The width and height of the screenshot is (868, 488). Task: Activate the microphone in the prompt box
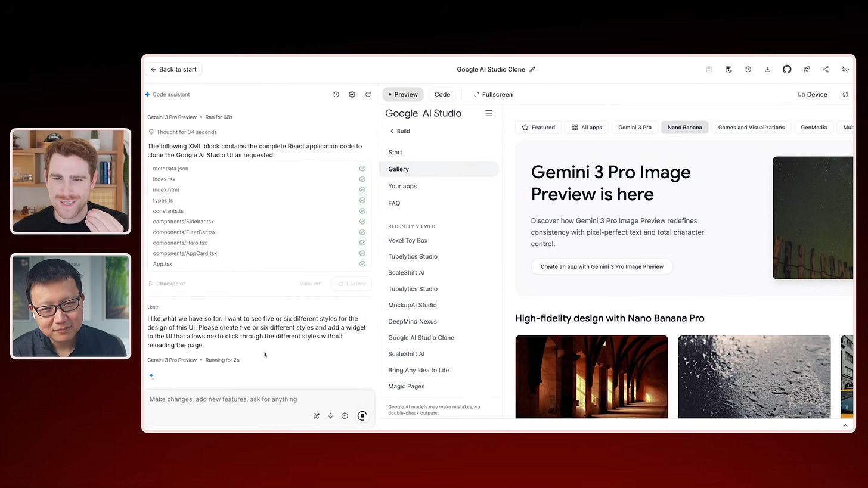click(x=330, y=416)
